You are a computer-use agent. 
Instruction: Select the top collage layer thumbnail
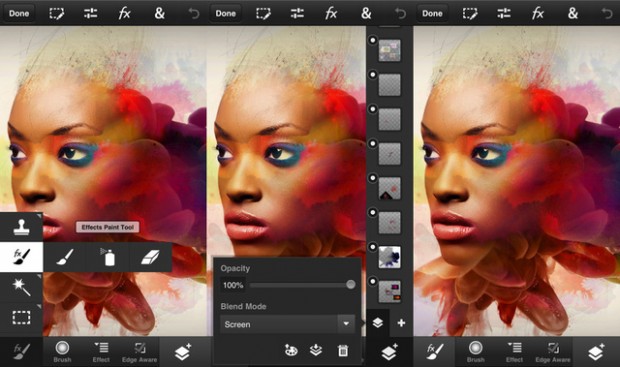click(389, 51)
